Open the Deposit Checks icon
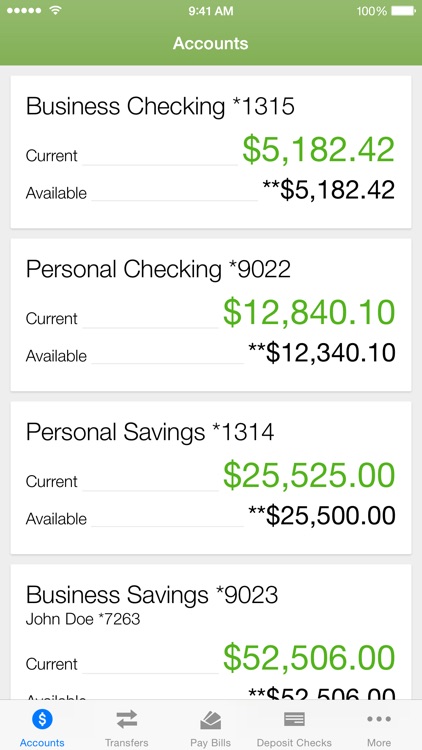This screenshot has height=750, width=422. click(x=294, y=719)
